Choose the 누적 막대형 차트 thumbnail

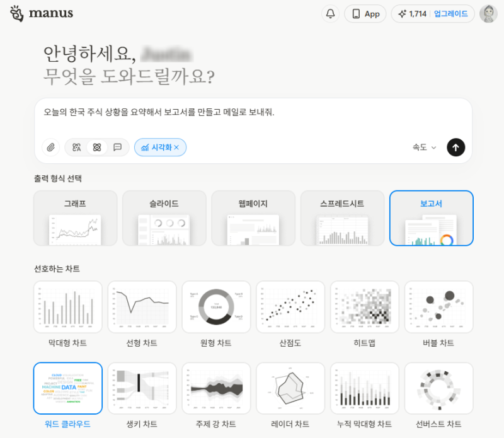365,388
